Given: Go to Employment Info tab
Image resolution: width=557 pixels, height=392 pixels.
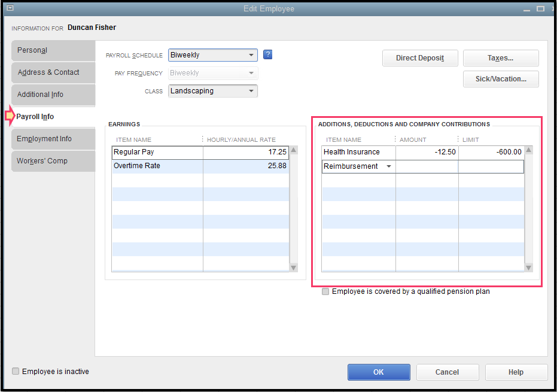Looking at the screenshot, I should (53, 139).
